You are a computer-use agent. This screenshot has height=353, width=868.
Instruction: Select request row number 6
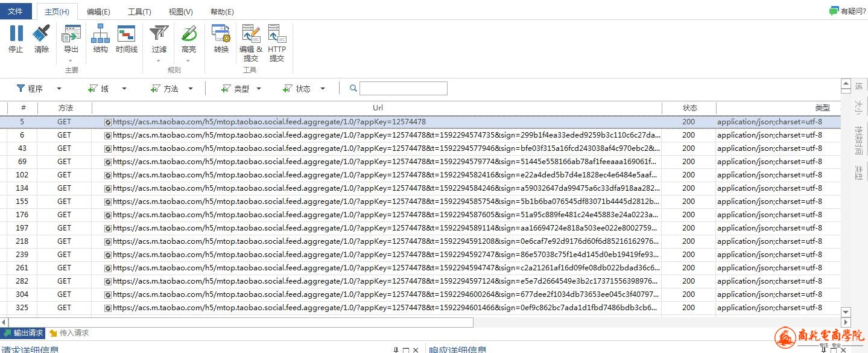(x=420, y=135)
